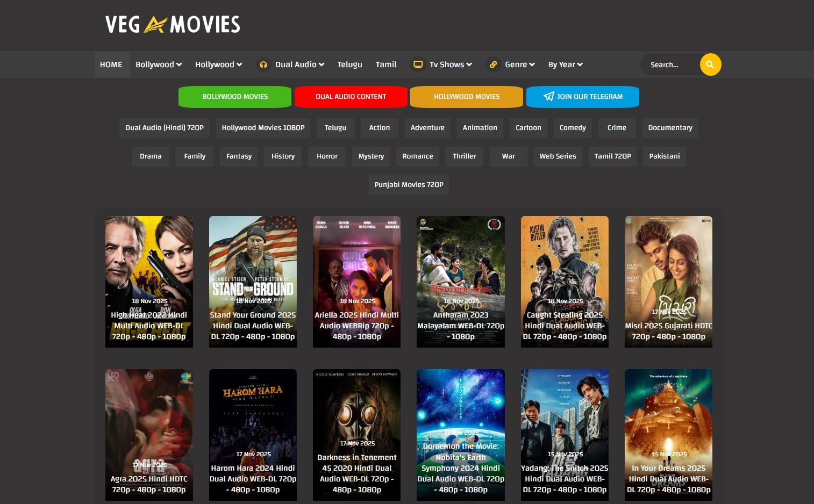The image size is (814, 504).
Task: Click the Join Our Telegram button
Action: point(583,97)
